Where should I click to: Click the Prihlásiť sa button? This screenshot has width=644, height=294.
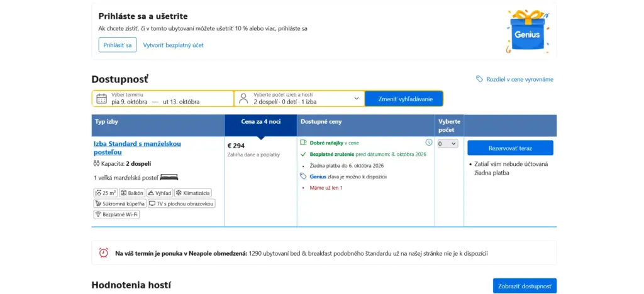click(x=118, y=45)
